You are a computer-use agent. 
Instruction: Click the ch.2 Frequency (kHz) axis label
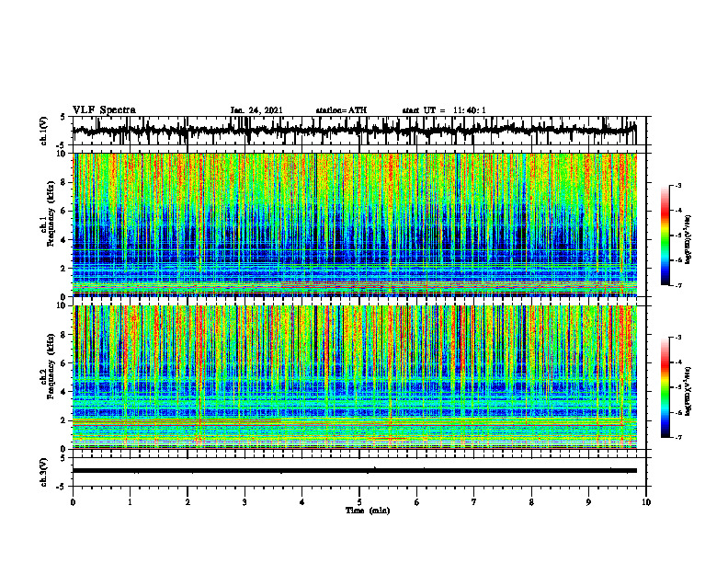point(48,366)
